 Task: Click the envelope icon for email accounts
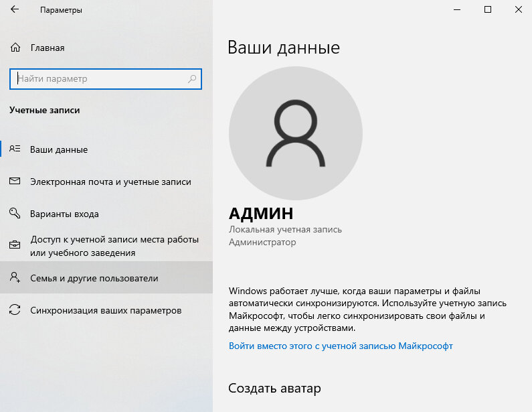(x=15, y=181)
